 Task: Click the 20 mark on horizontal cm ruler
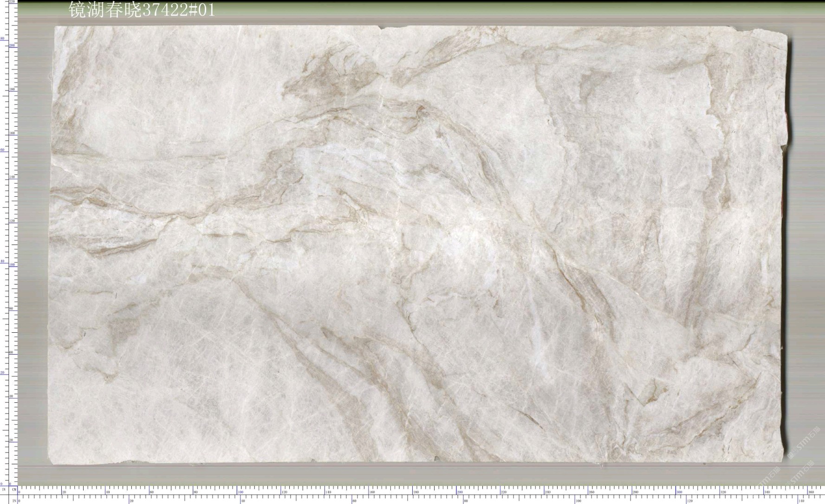[65, 492]
